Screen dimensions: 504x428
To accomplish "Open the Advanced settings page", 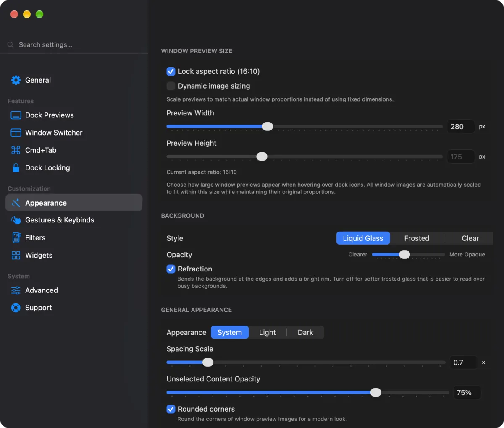I will 74,290.
